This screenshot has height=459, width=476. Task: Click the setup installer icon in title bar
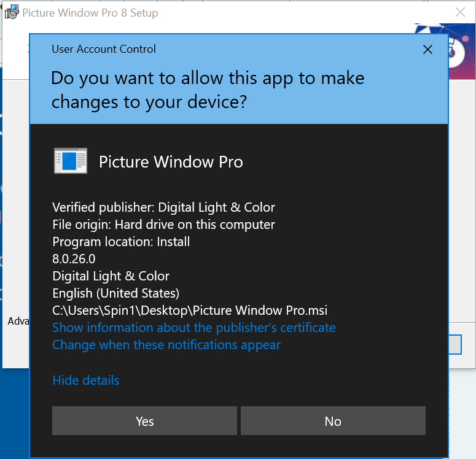tap(12, 12)
